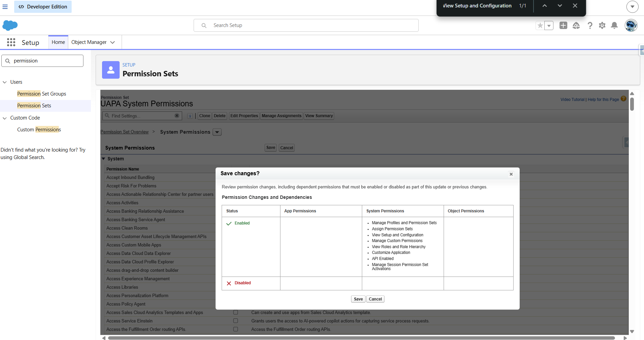
Task: Click the Permission Sets page header icon
Action: (x=111, y=70)
